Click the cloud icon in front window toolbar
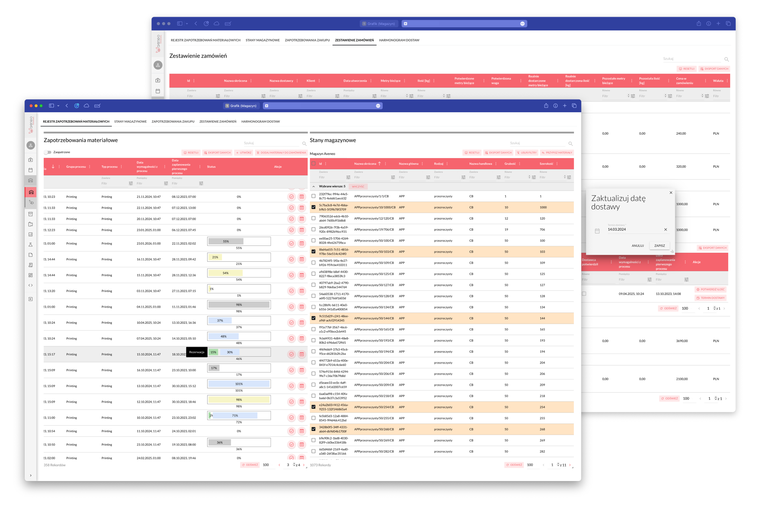Image resolution: width=761 pixels, height=532 pixels. click(87, 106)
